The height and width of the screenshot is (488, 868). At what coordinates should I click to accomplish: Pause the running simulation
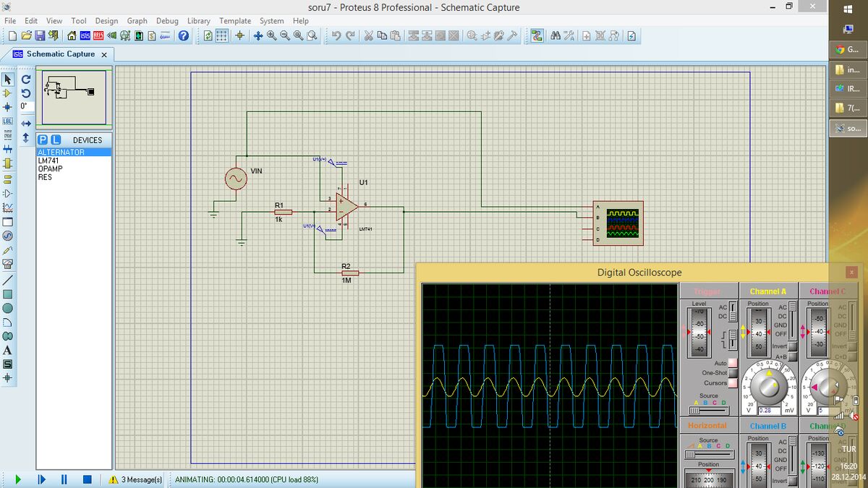(x=64, y=479)
